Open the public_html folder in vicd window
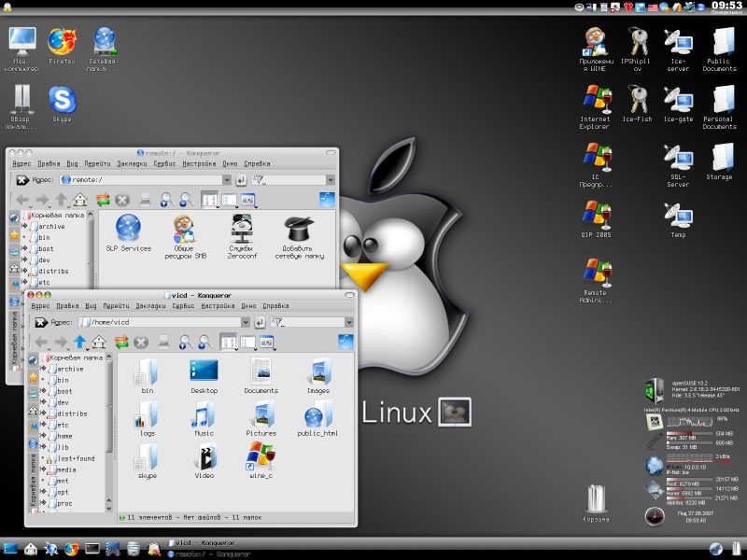Image resolution: width=747 pixels, height=560 pixels. (317, 419)
